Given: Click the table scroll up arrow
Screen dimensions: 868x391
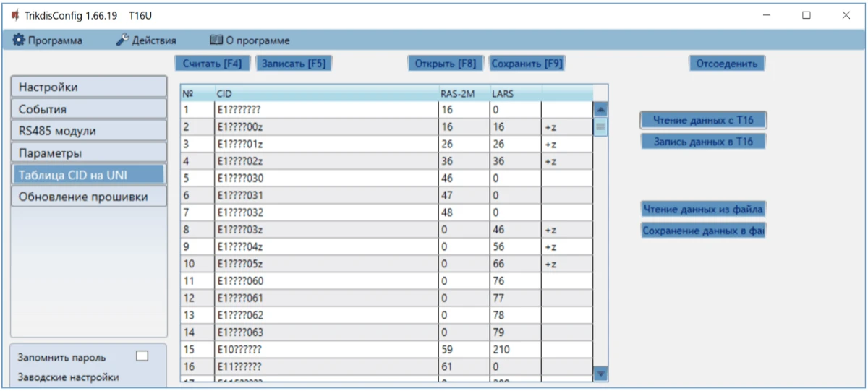Looking at the screenshot, I should [x=600, y=110].
